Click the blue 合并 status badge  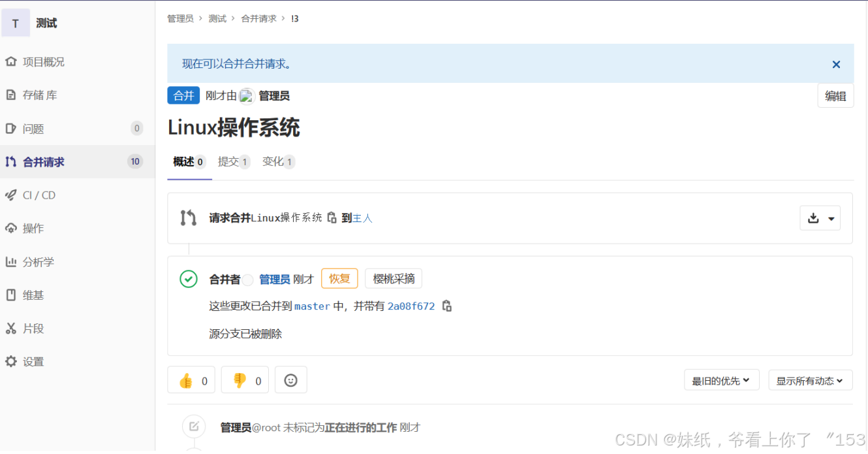click(x=183, y=95)
